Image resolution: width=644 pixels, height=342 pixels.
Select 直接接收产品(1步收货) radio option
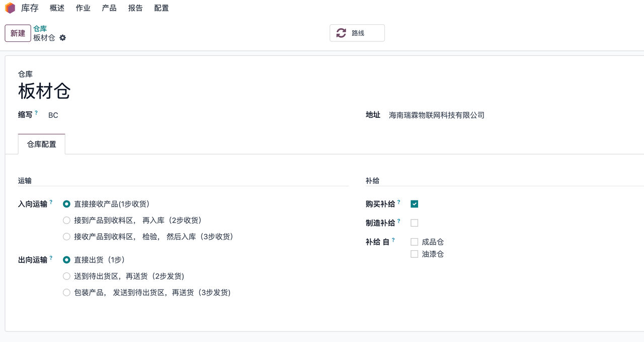coord(66,204)
